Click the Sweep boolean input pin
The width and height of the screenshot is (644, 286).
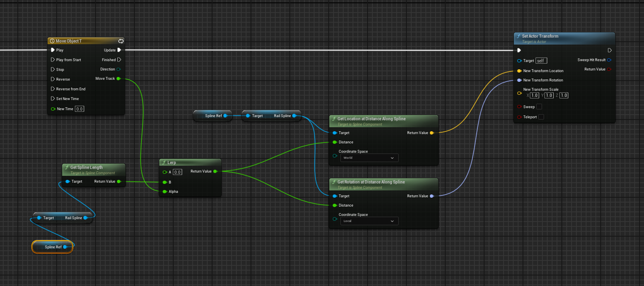519,107
